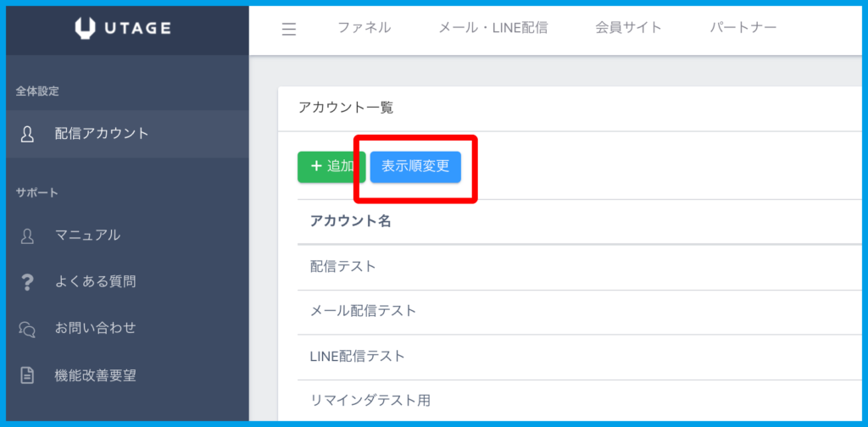
Task: Click the サポート section label in sidebar
Action: tap(36, 192)
